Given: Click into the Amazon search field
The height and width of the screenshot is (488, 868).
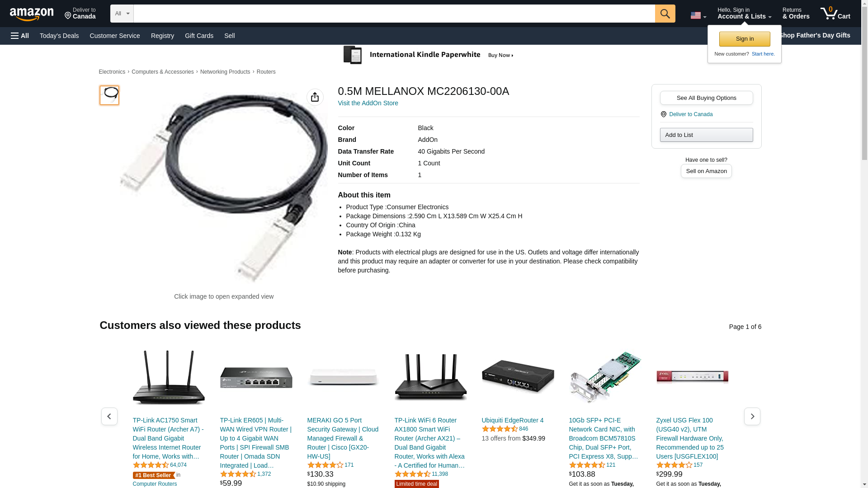Looking at the screenshot, I should click(x=394, y=14).
